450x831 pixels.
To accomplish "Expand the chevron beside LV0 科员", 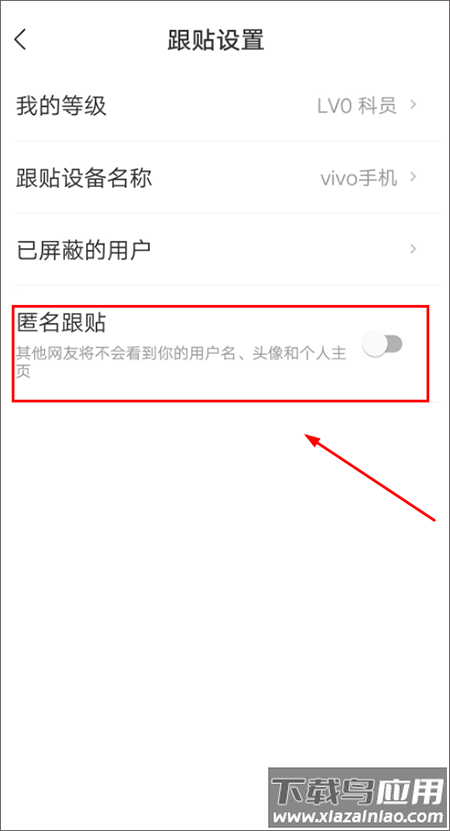I will point(414,105).
